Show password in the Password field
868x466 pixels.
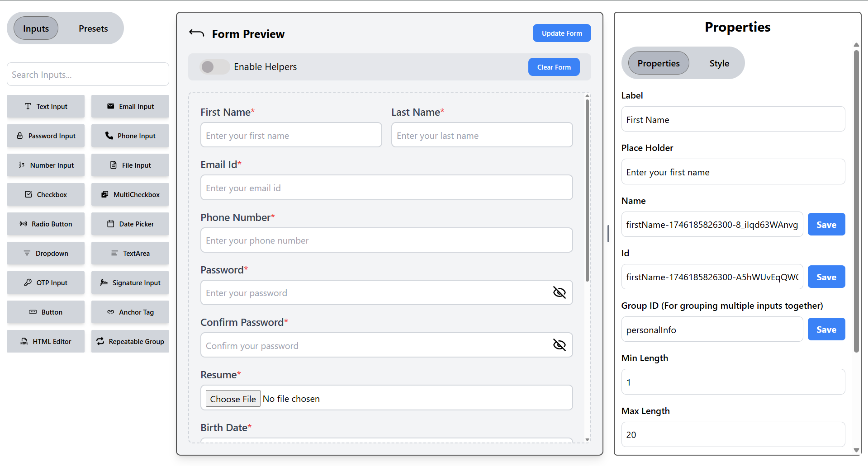tap(559, 292)
